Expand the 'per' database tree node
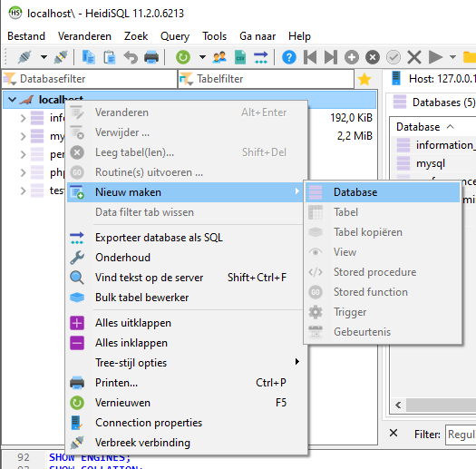476x469 pixels. coord(23,154)
